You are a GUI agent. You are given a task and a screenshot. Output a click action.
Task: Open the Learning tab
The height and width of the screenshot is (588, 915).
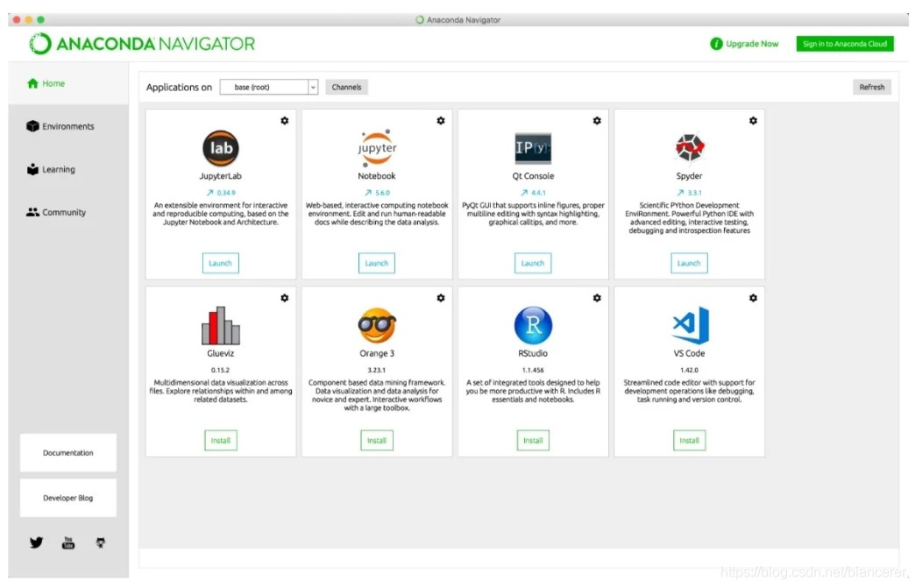tap(51, 169)
